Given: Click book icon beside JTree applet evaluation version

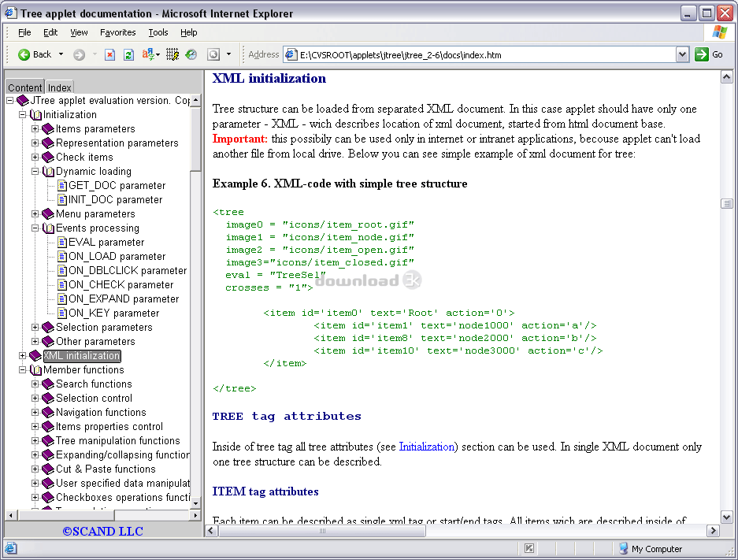Looking at the screenshot, I should (x=23, y=100).
